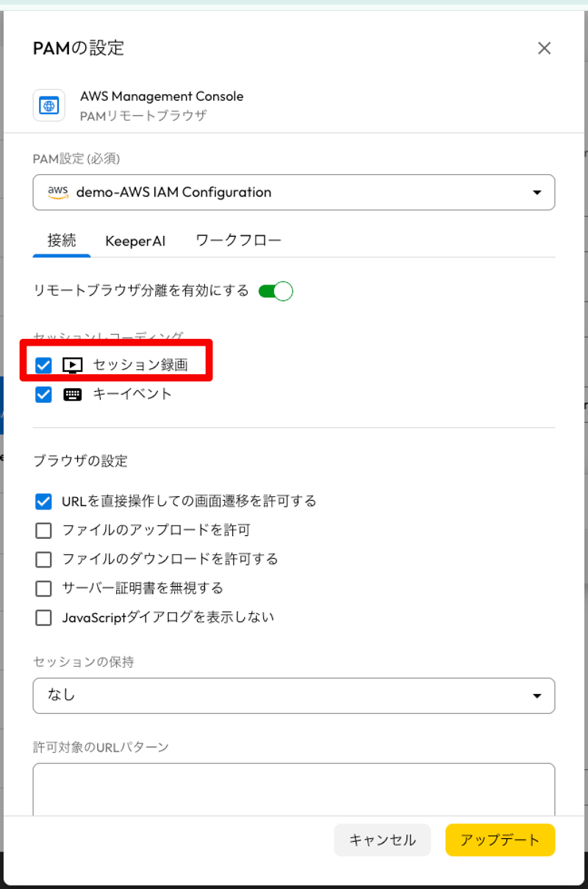Click the key event keyboard icon
The image size is (588, 889).
tap(73, 394)
